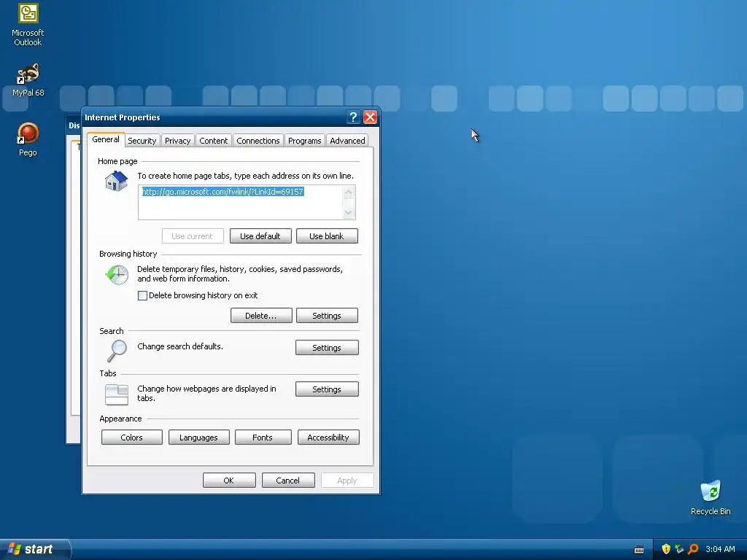Switch to the Privacy tab

(x=178, y=141)
